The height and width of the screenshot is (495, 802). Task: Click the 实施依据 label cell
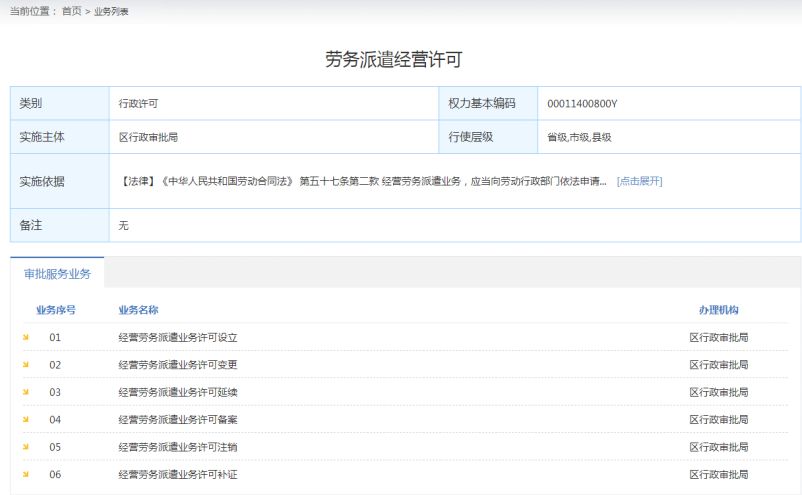coord(60,181)
